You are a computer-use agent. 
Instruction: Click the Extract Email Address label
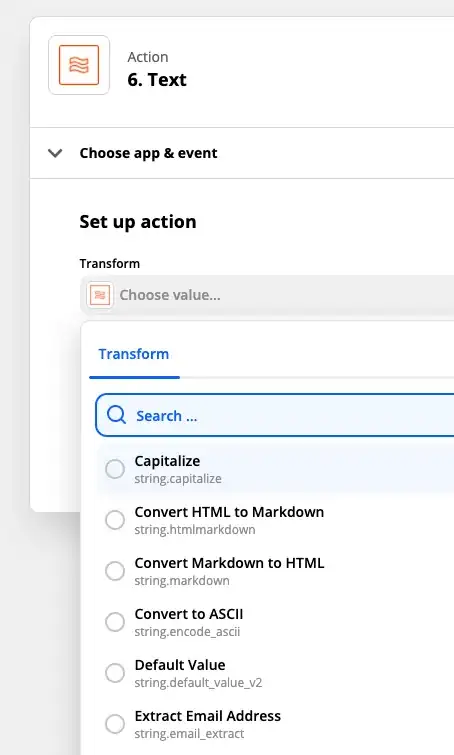point(208,716)
